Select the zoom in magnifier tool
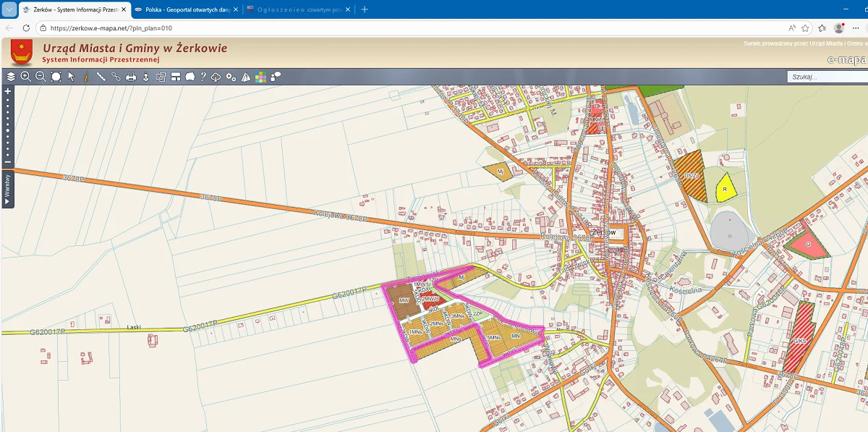This screenshot has width=868, height=432. point(26,77)
